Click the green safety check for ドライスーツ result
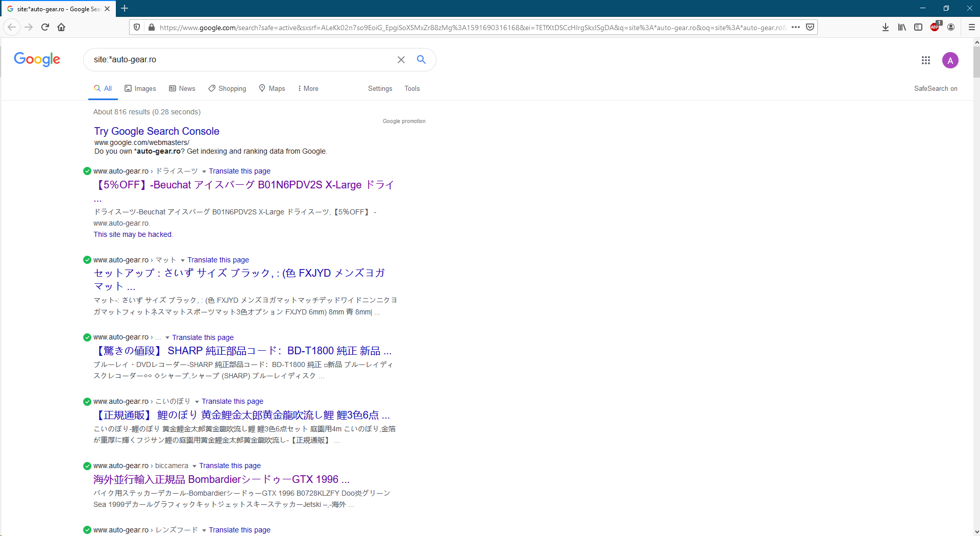Screen dimensions: 980x536 [87, 171]
